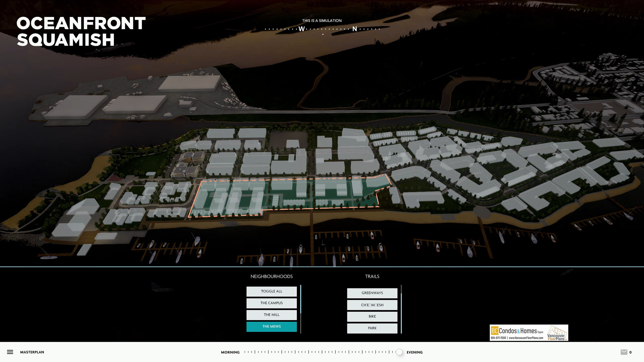Click the Neighbourhoods list scrollbar
Image resolution: width=644 pixels, height=362 pixels.
pyautogui.click(x=301, y=309)
